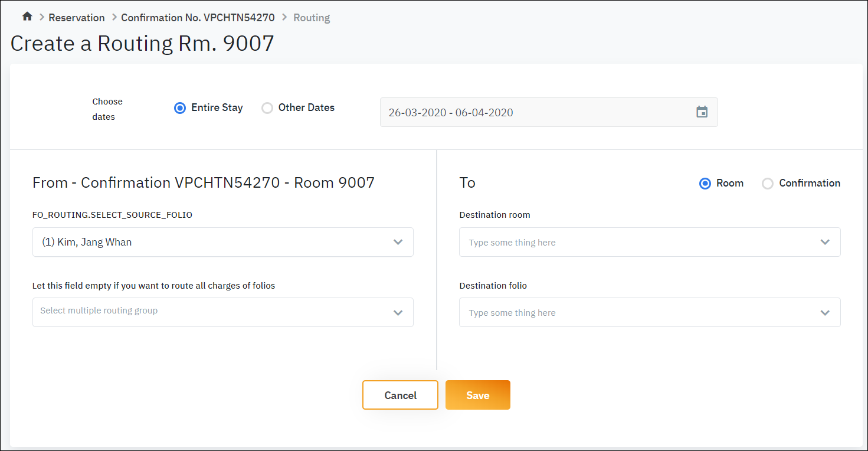The height and width of the screenshot is (451, 868).
Task: Expand the routing group dropdown chevron
Action: point(398,312)
